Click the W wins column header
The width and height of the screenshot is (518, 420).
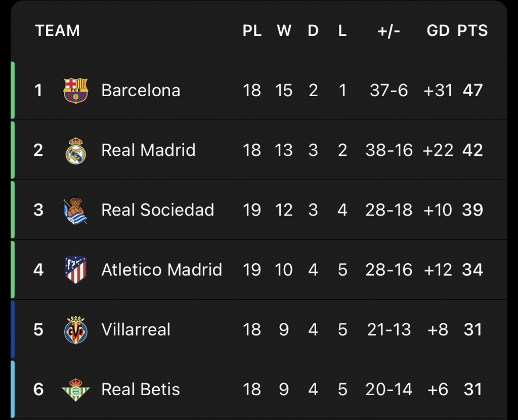tap(284, 30)
